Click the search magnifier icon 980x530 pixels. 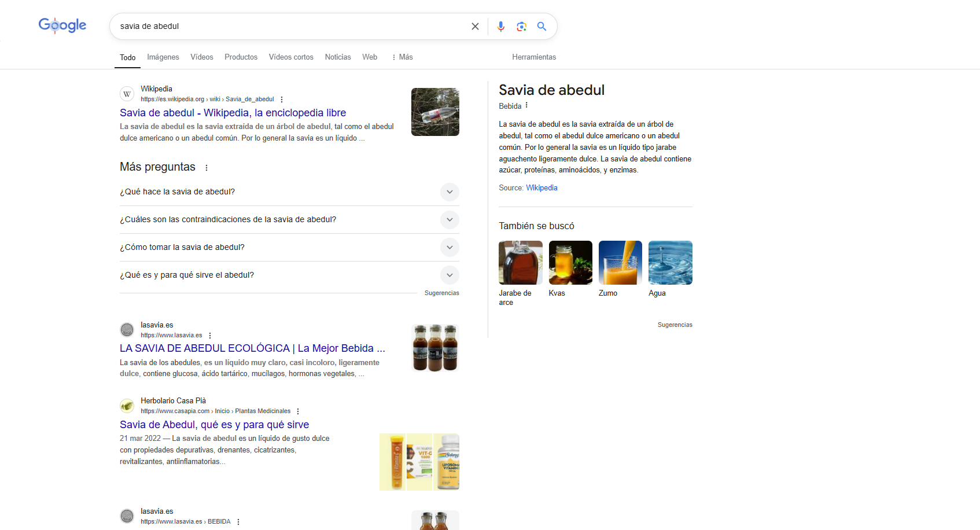tap(541, 26)
